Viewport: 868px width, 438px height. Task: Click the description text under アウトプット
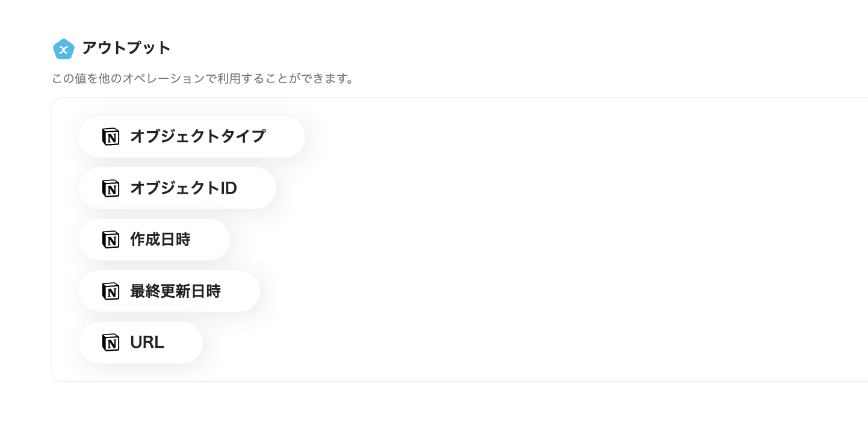coord(203,79)
